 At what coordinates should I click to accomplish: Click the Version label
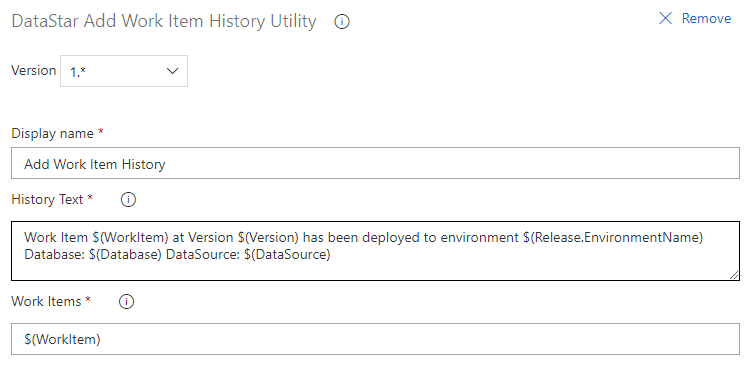[x=33, y=70]
